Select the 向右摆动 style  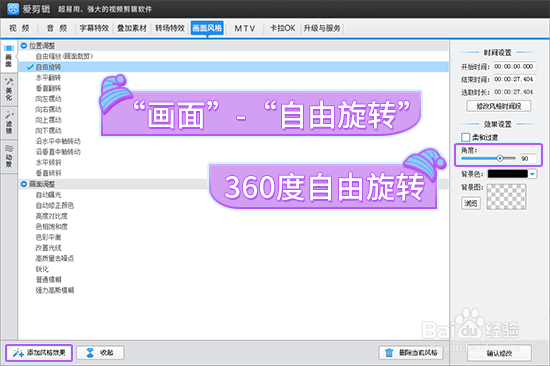coord(48,109)
